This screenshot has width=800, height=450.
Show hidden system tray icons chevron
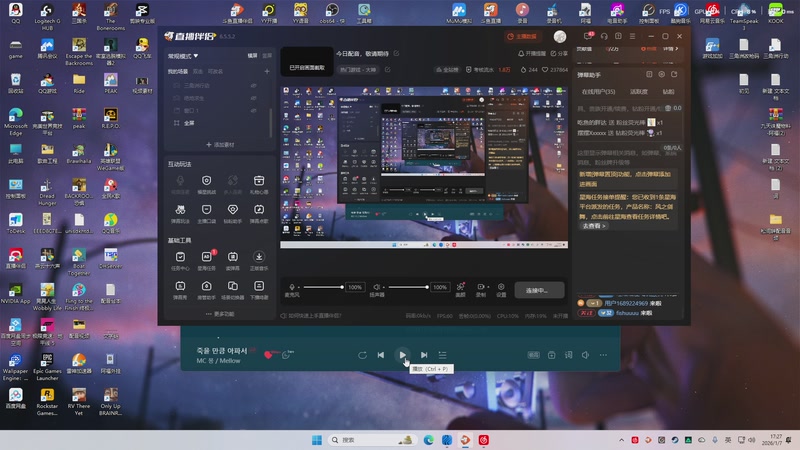pos(621,440)
